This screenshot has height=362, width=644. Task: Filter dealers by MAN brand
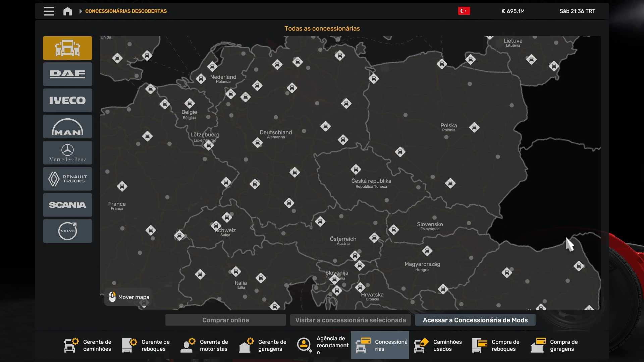pos(67,126)
